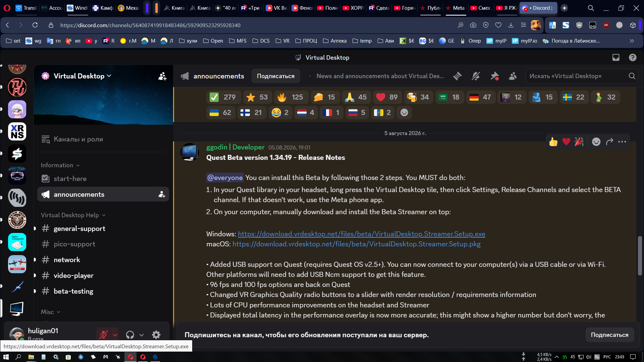
Task: Open the threads icon in channel header
Action: coord(457,76)
